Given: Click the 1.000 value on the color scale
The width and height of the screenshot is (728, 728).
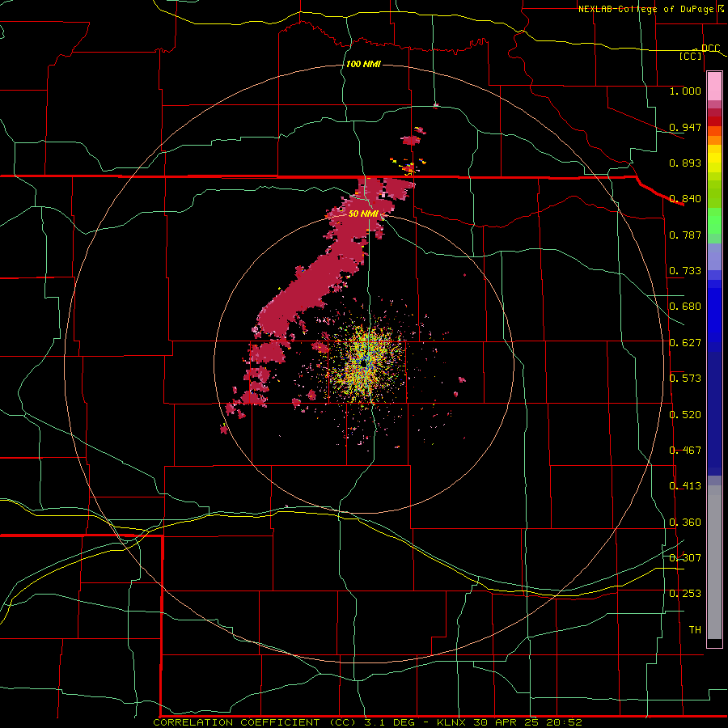Looking at the screenshot, I should coord(685,91).
